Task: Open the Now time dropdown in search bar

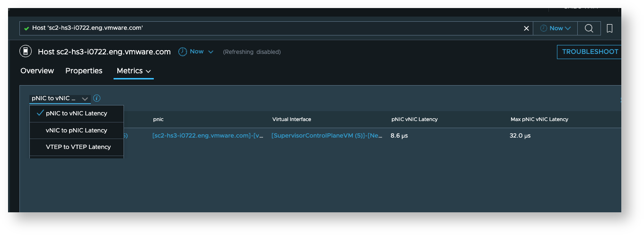Action: point(556,28)
